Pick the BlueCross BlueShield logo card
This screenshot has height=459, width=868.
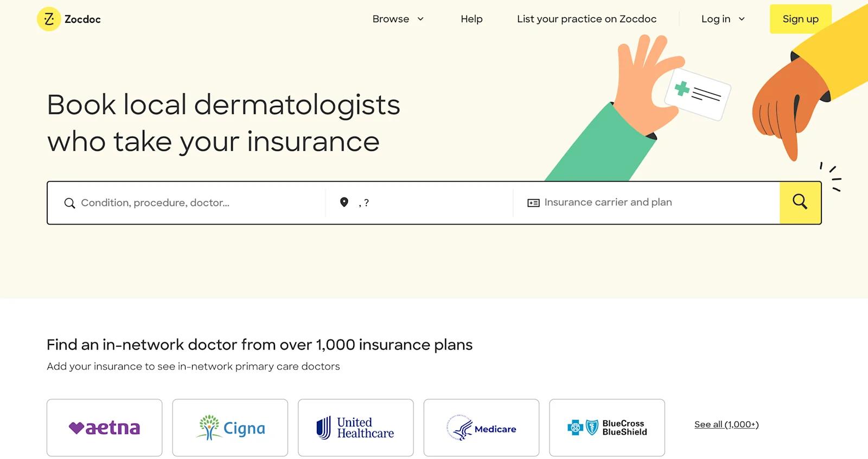pos(607,428)
